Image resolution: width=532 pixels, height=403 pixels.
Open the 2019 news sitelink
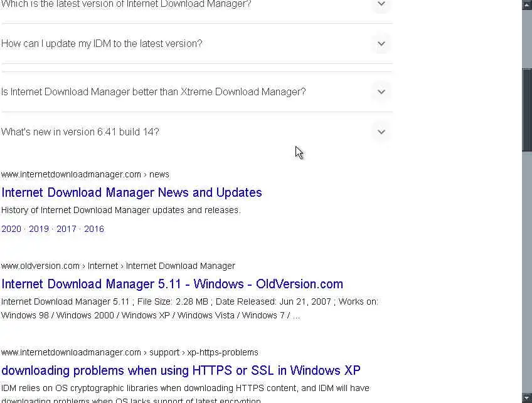(x=39, y=229)
